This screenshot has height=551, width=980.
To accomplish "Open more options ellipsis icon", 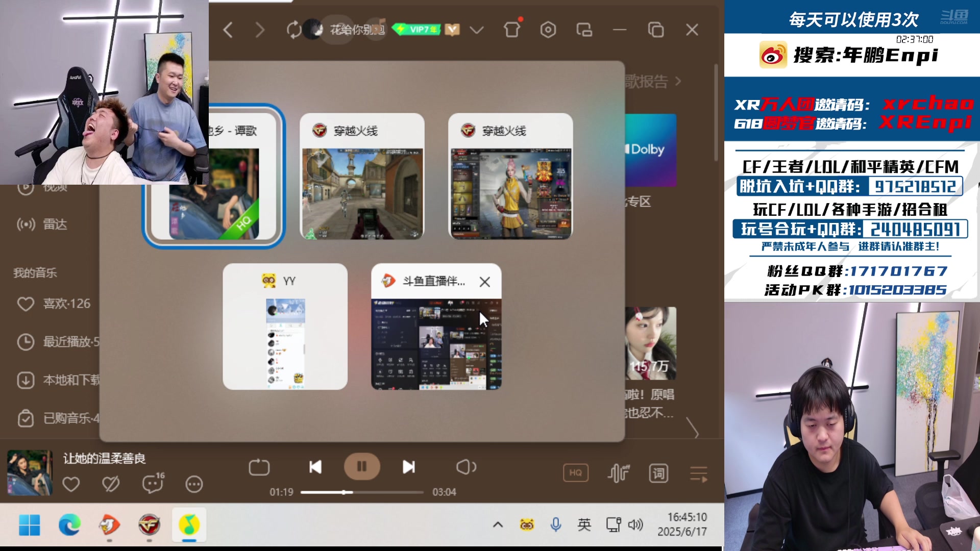I will pyautogui.click(x=194, y=484).
